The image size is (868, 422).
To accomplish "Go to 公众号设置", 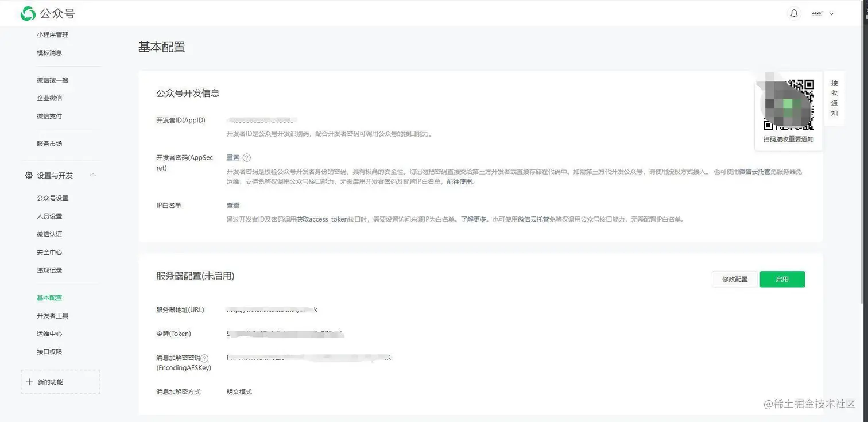I will pos(52,198).
